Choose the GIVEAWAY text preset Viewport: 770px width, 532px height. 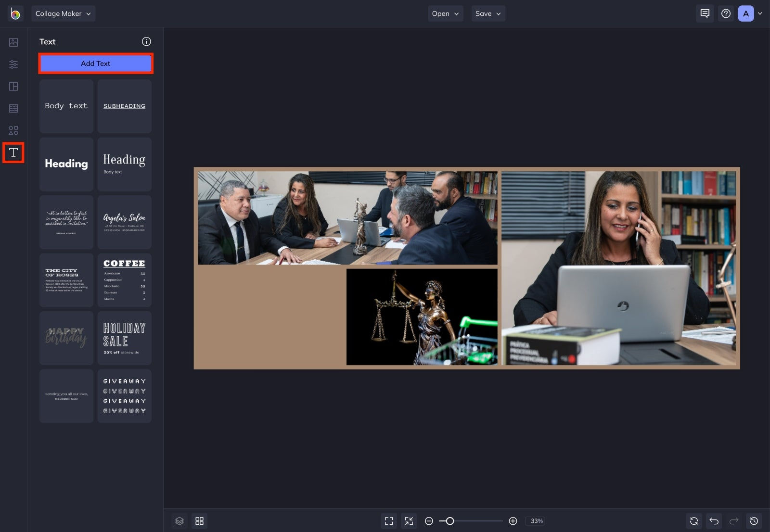125,396
